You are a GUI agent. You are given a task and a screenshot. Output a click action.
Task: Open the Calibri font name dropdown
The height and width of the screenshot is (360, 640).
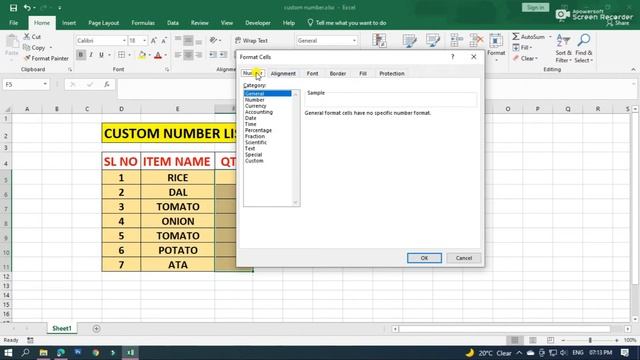pyautogui.click(x=124, y=41)
